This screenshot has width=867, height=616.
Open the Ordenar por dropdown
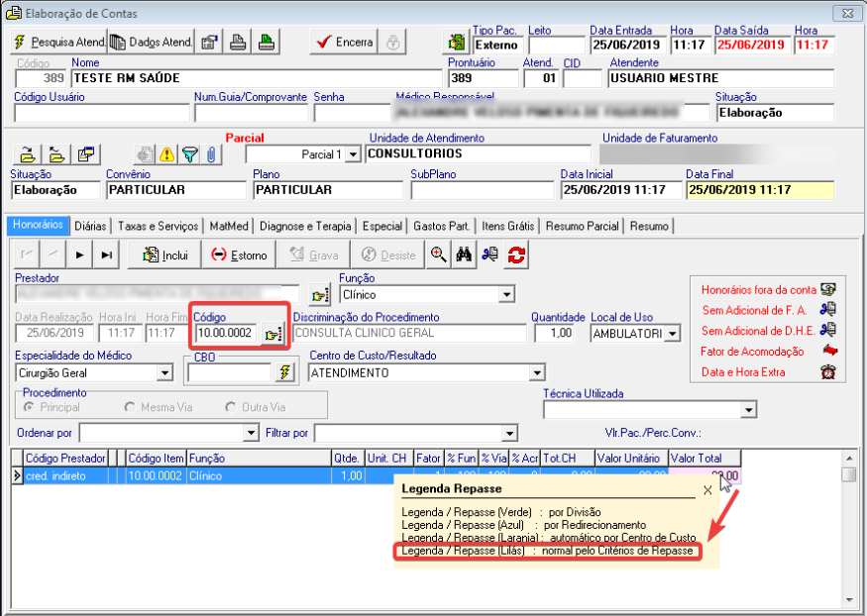[251, 433]
